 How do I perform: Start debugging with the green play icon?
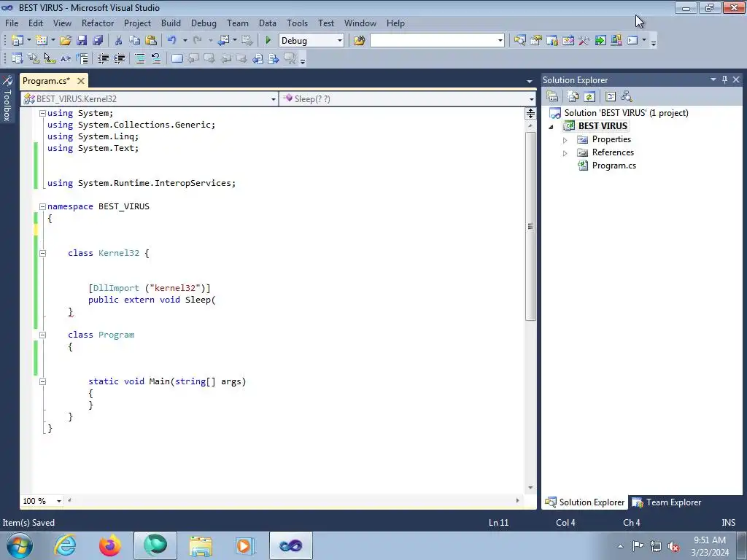(x=268, y=41)
